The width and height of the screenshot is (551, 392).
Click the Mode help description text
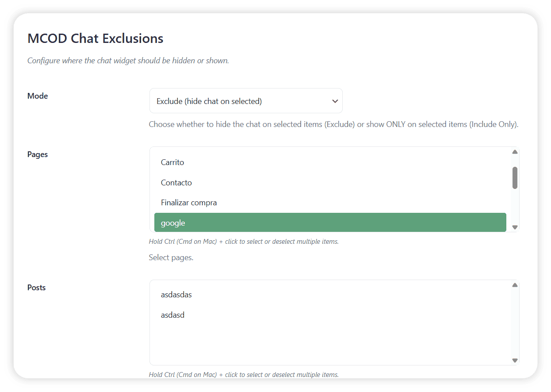click(x=333, y=124)
